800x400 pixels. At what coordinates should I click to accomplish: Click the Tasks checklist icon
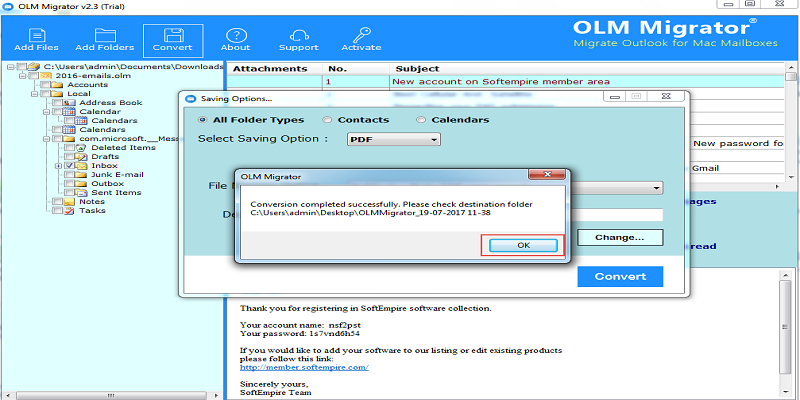coord(69,211)
